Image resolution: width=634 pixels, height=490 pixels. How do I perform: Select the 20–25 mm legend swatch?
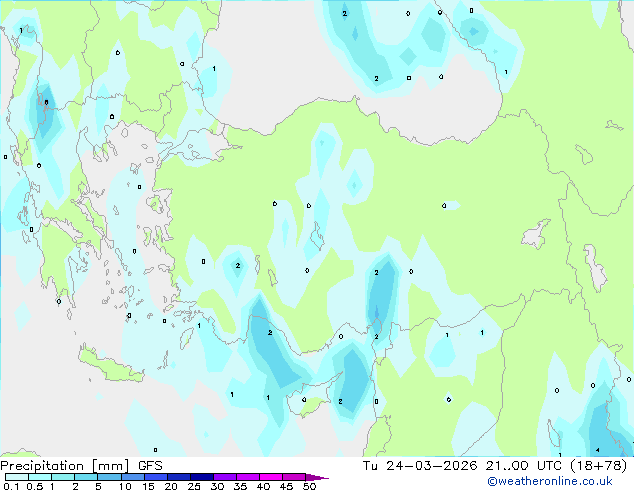click(x=178, y=477)
